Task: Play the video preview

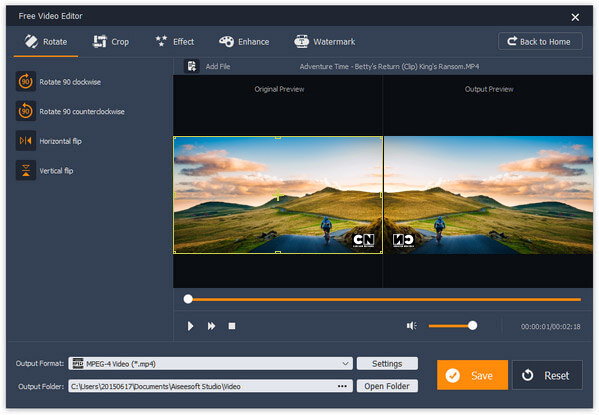Action: coord(190,326)
